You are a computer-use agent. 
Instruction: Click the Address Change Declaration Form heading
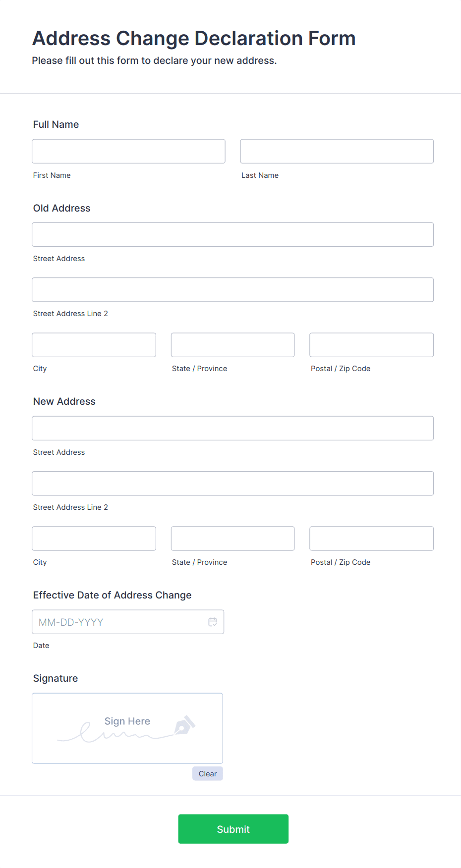coord(194,38)
